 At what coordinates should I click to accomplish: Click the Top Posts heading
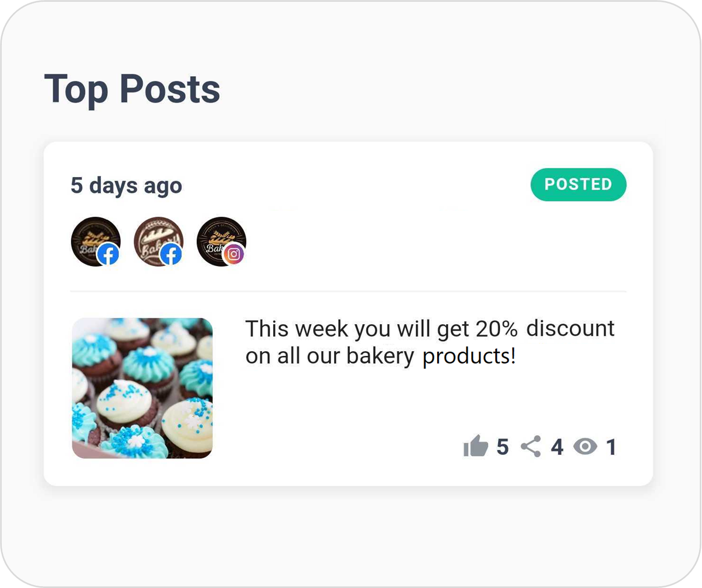point(132,90)
